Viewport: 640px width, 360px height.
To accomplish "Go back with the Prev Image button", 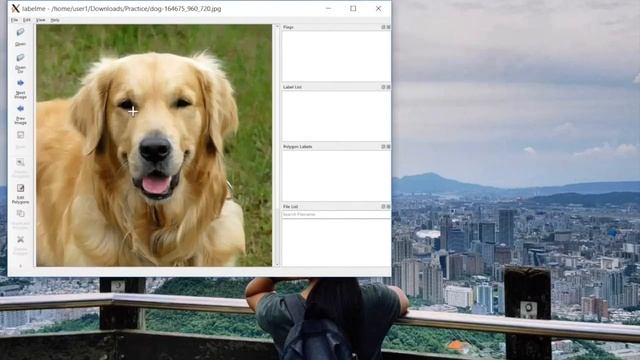I will (20, 114).
